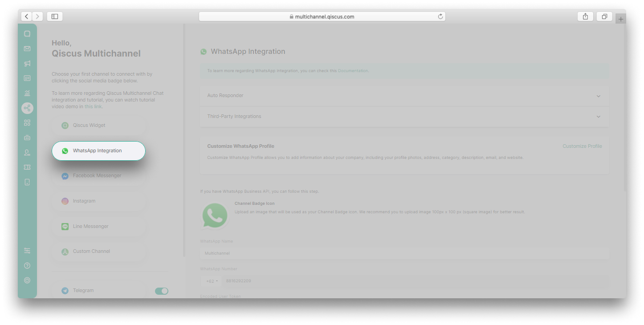Click the "Customize WhatsApp Profile" heading
644x325 pixels.
(x=240, y=146)
